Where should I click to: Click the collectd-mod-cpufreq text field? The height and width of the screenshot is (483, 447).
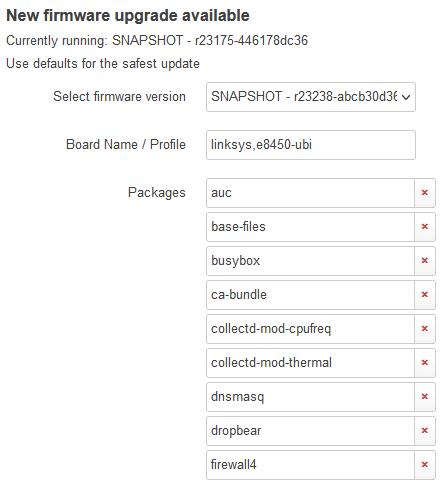310,329
